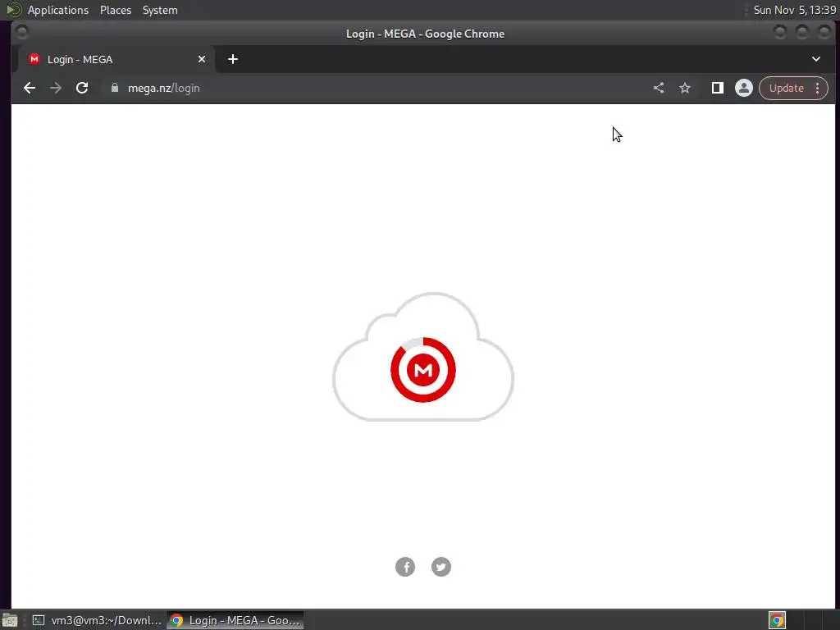Open Chrome's three-dot menu

click(818, 88)
